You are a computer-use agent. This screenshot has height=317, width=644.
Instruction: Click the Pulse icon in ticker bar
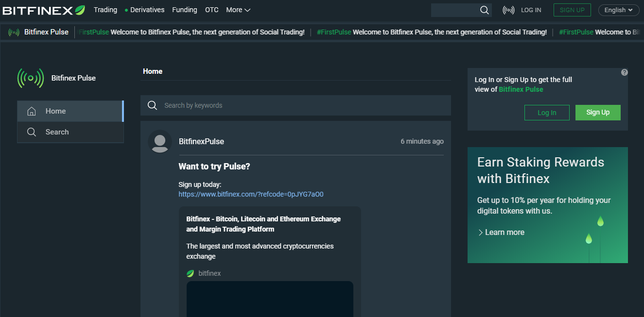point(14,33)
